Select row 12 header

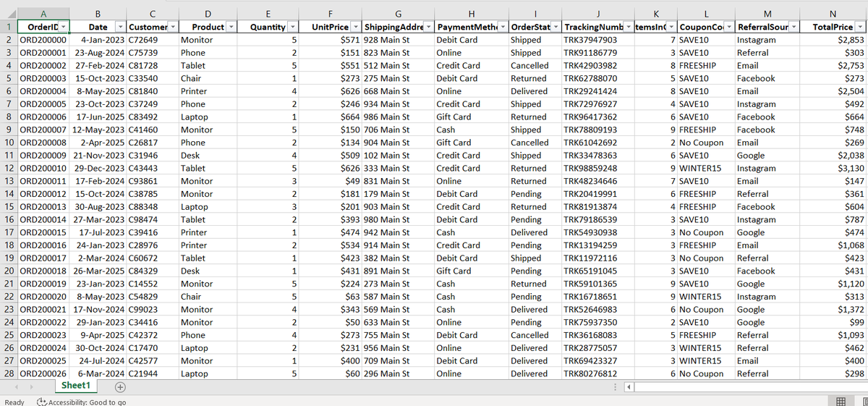9,168
